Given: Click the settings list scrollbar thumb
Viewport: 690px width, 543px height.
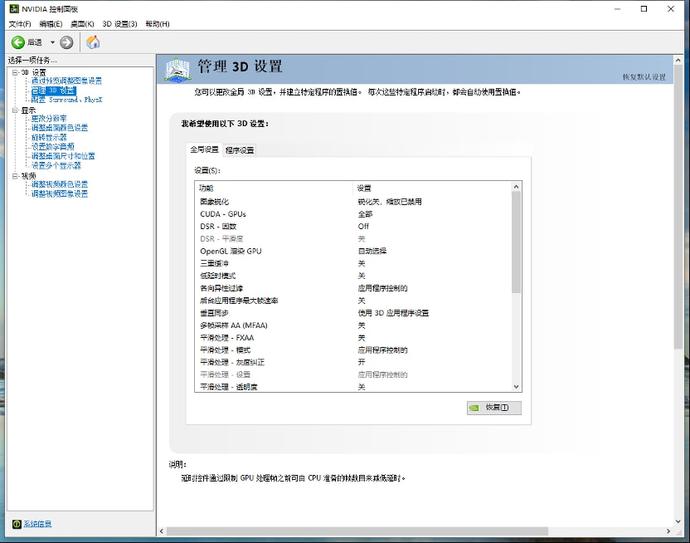Looking at the screenshot, I should point(517,242).
